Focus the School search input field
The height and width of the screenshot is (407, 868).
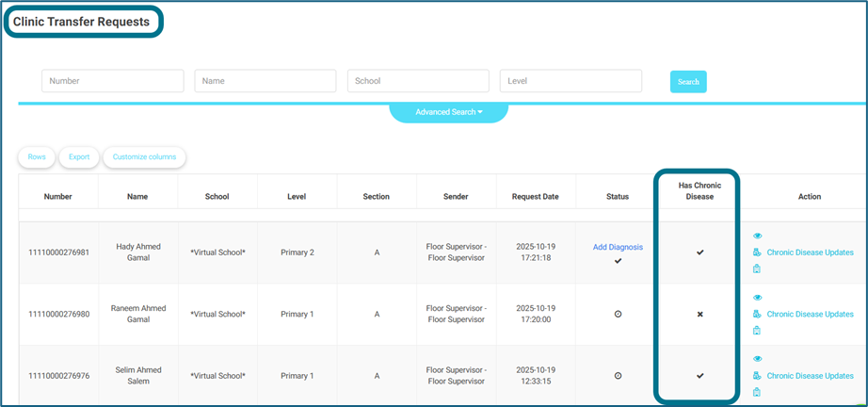point(418,81)
